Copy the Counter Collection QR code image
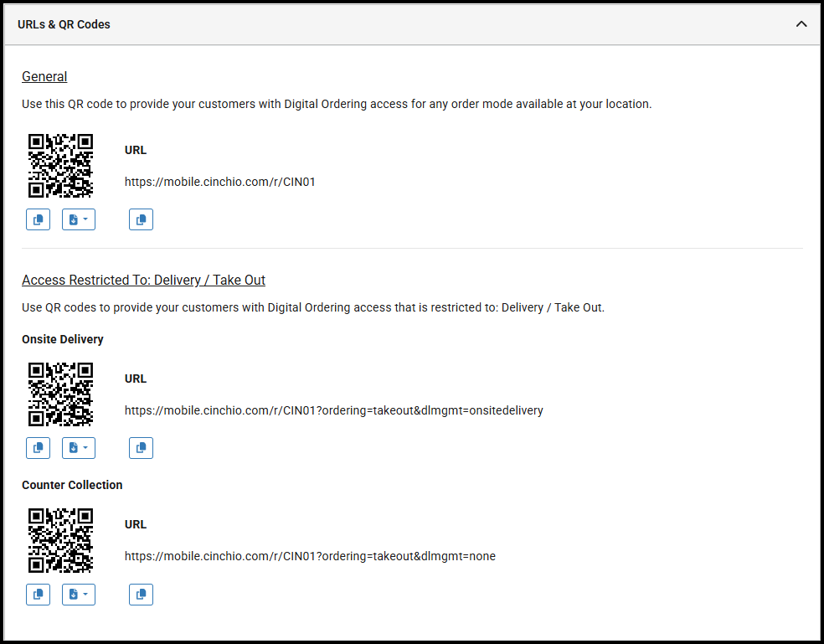Image resolution: width=824 pixels, height=644 pixels. click(x=38, y=595)
